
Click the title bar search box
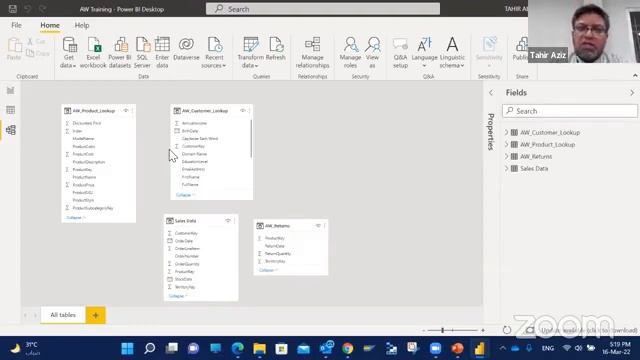click(x=323, y=9)
